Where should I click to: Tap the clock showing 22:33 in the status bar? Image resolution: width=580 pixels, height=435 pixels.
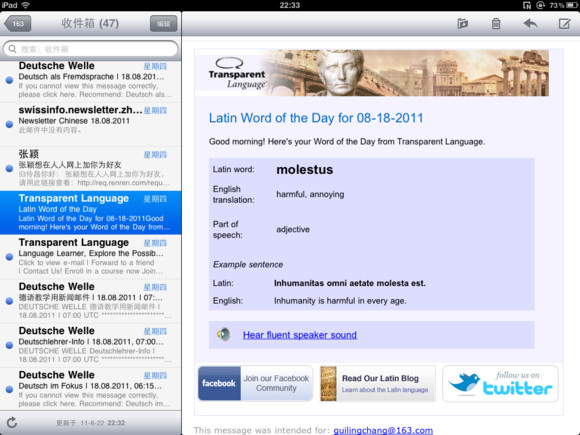coord(290,5)
